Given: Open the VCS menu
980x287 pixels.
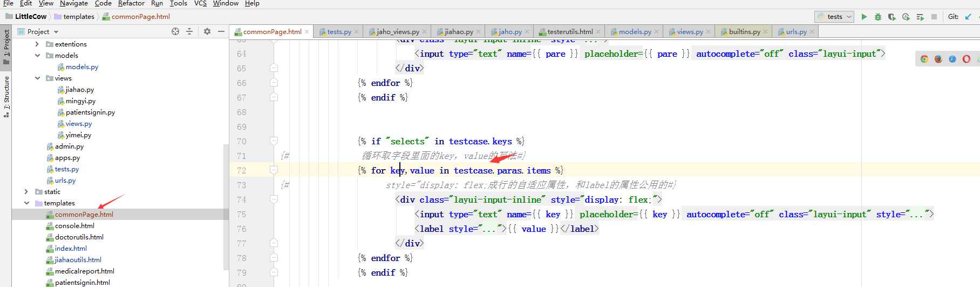Looking at the screenshot, I should coord(200,3).
